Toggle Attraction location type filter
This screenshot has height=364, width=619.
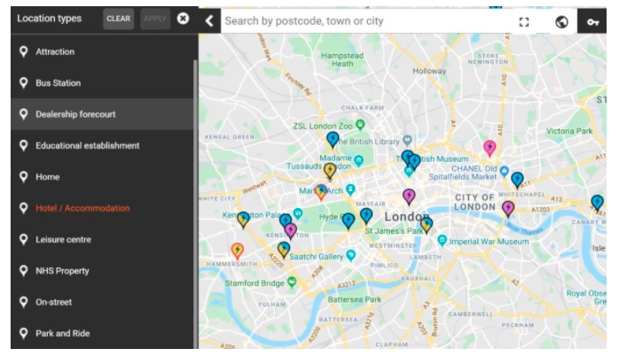55,52
